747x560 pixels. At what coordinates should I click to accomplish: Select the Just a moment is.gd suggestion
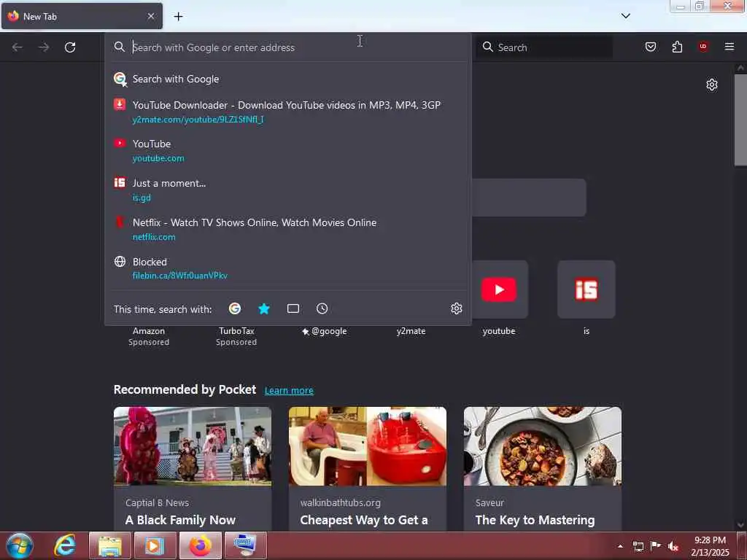click(287, 190)
